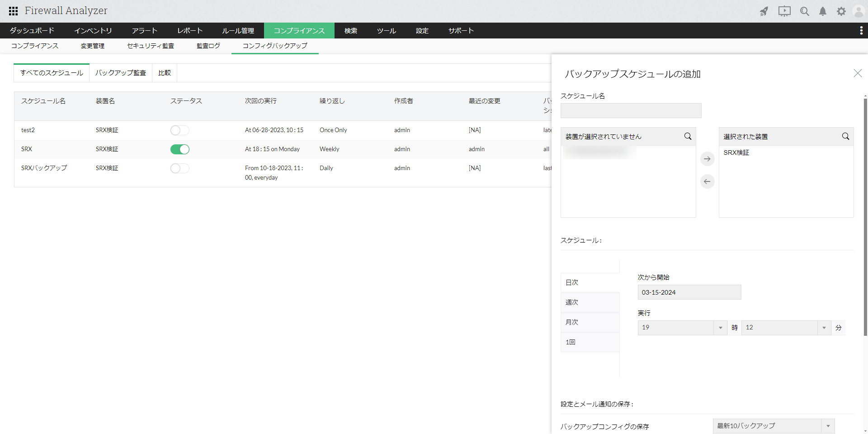Search within the selected devices list
This screenshot has height=434, width=868.
click(x=845, y=136)
